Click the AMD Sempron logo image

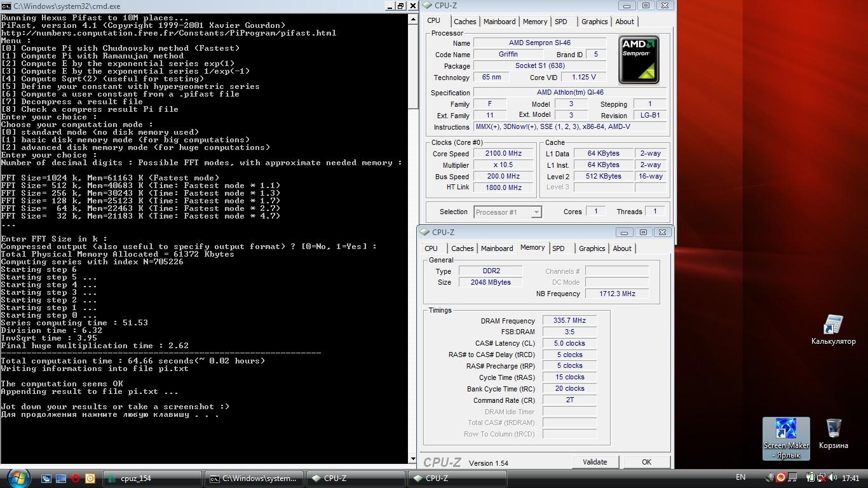pyautogui.click(x=639, y=60)
